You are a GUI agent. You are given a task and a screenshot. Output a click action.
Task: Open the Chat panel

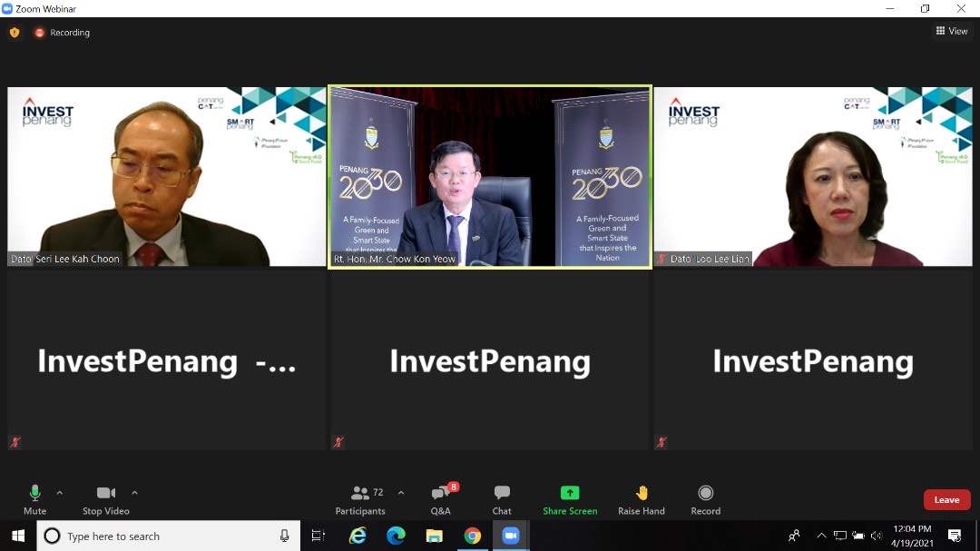tap(501, 500)
